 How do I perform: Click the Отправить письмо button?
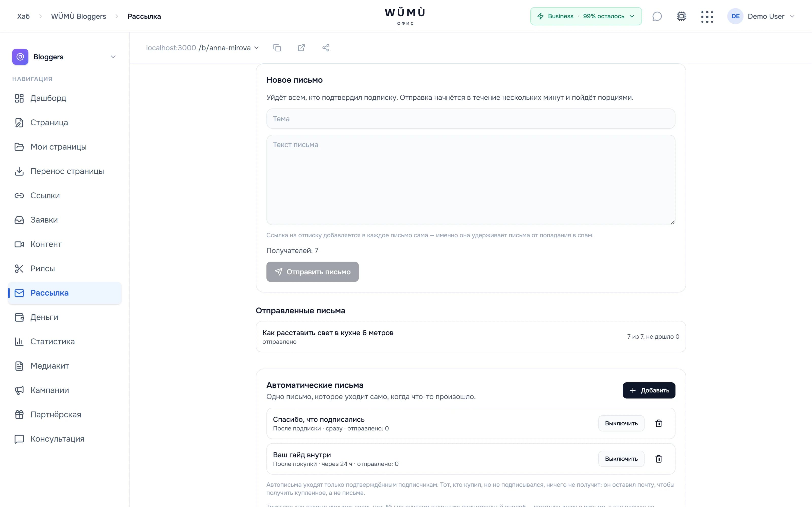coord(312,271)
